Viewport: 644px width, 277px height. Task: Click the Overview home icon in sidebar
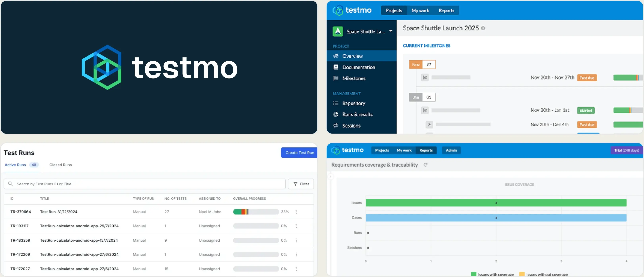tap(336, 56)
